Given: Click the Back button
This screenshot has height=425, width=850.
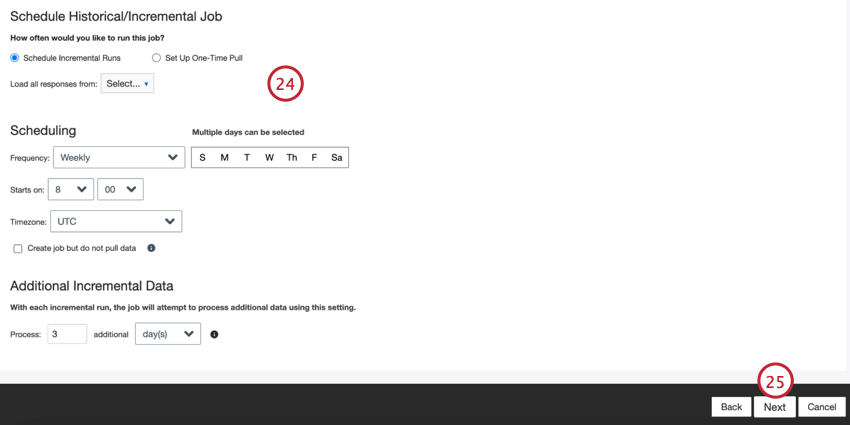Looking at the screenshot, I should pos(731,407).
